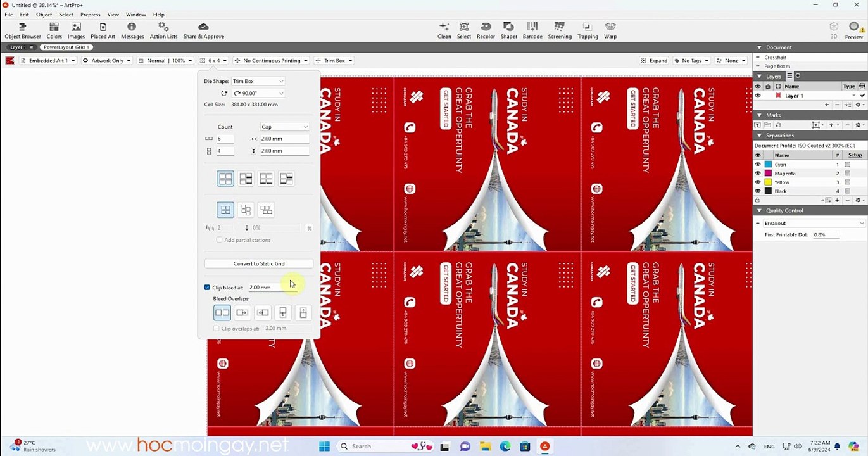This screenshot has height=456, width=868.
Task: Click Convert to Static Grid button
Action: click(x=259, y=263)
